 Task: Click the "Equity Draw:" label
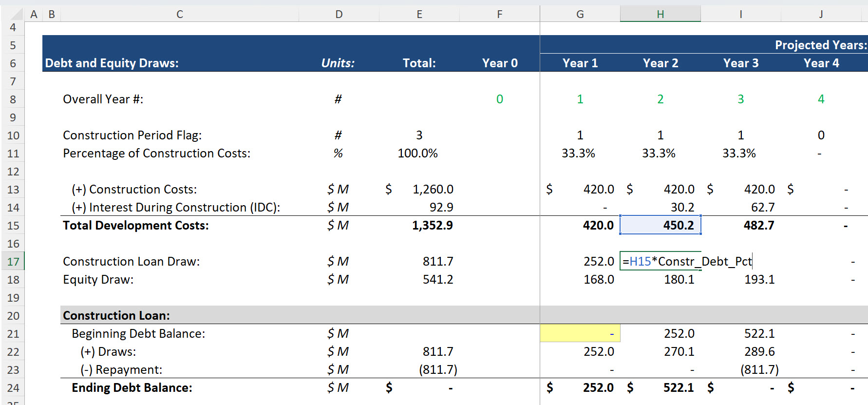click(98, 280)
